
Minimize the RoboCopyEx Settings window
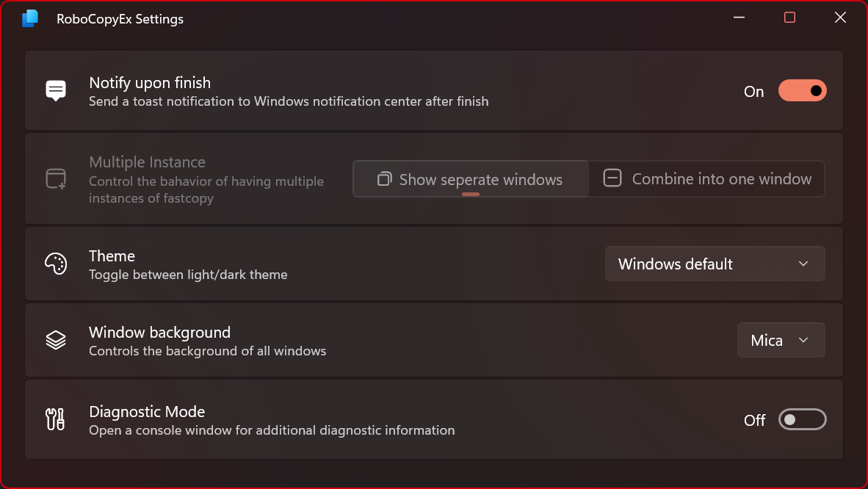(x=739, y=18)
